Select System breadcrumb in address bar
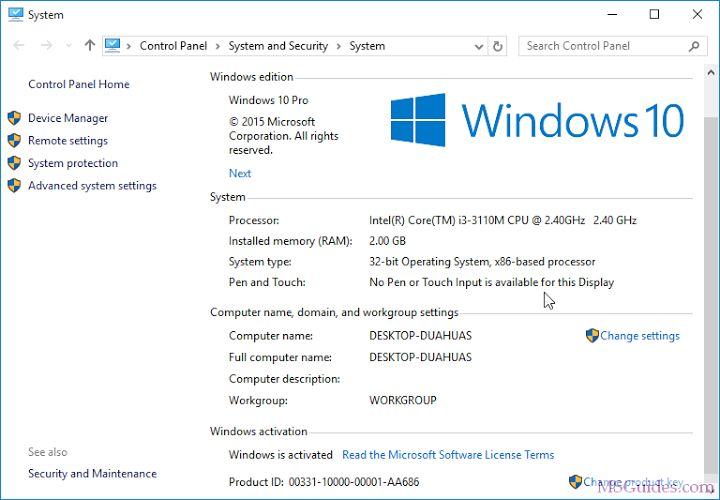The width and height of the screenshot is (720, 500). [x=367, y=46]
